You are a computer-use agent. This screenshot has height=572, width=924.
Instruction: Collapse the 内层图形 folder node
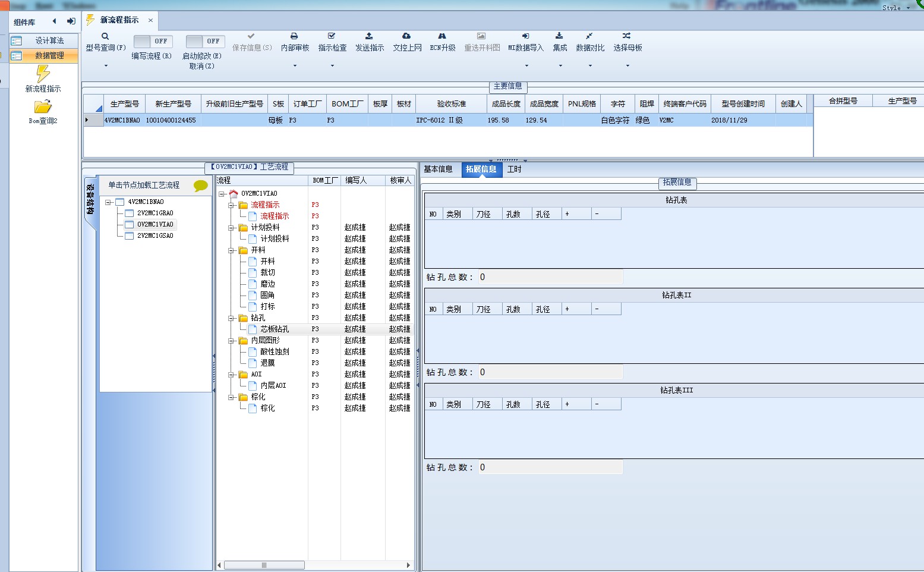click(x=231, y=341)
